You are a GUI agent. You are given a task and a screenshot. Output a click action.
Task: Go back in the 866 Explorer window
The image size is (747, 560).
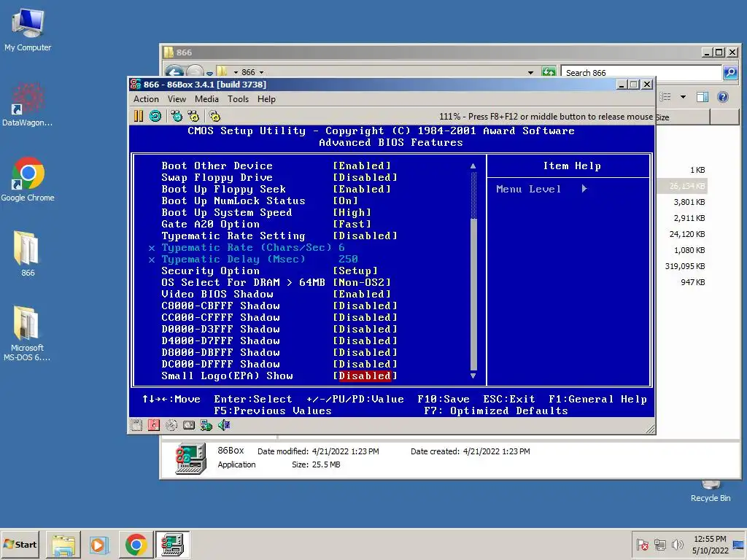pyautogui.click(x=175, y=72)
